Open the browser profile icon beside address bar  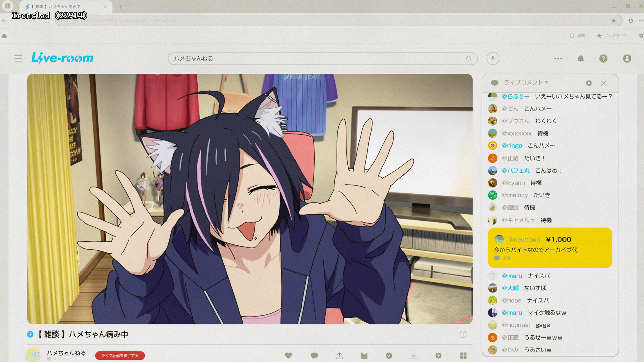(631, 21)
